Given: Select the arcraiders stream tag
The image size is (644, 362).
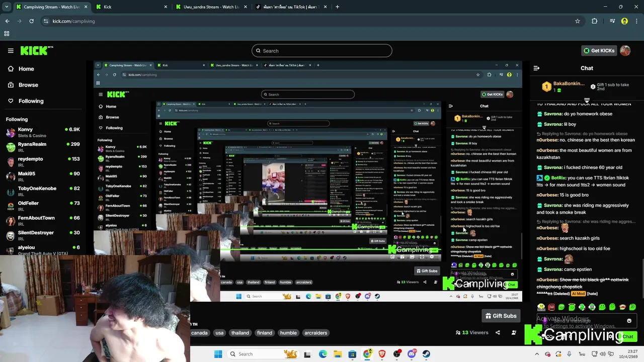Looking at the screenshot, I should [x=315, y=333].
